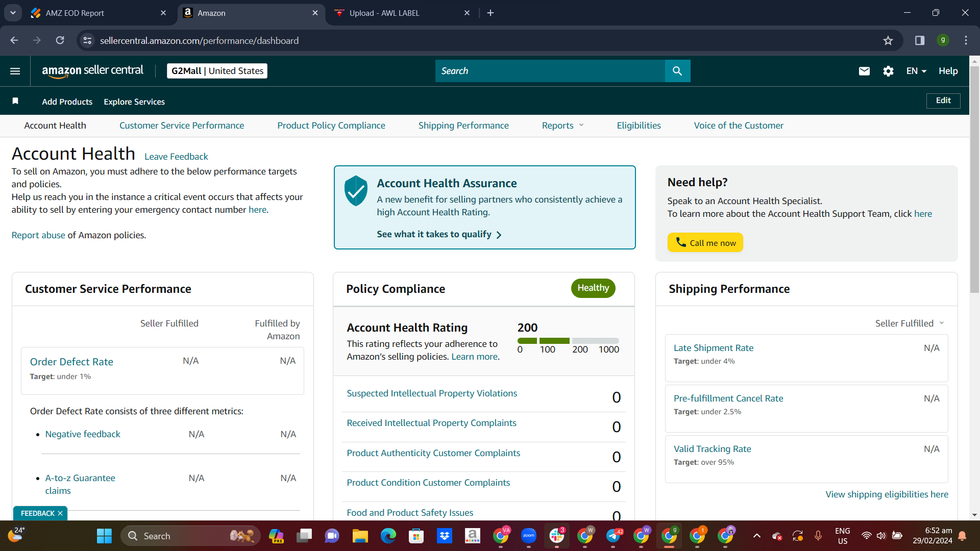Open the Late Shipment Rate link
The height and width of the screenshot is (551, 980).
tap(714, 348)
